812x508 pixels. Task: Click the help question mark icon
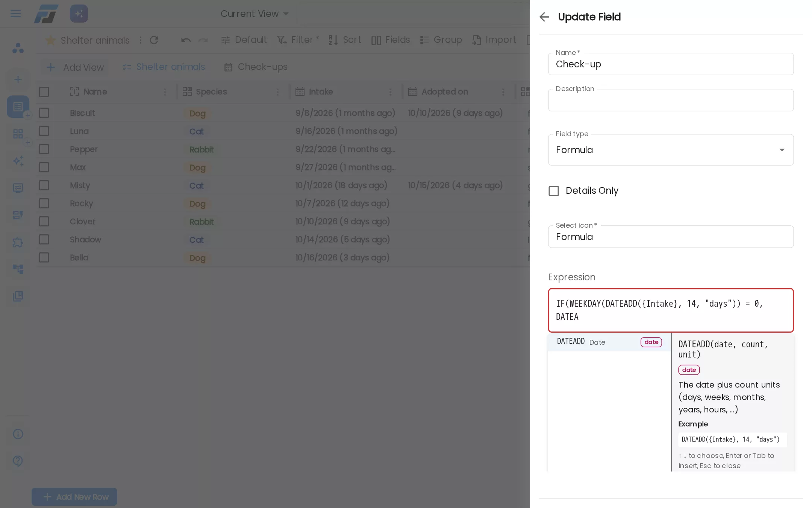click(18, 461)
